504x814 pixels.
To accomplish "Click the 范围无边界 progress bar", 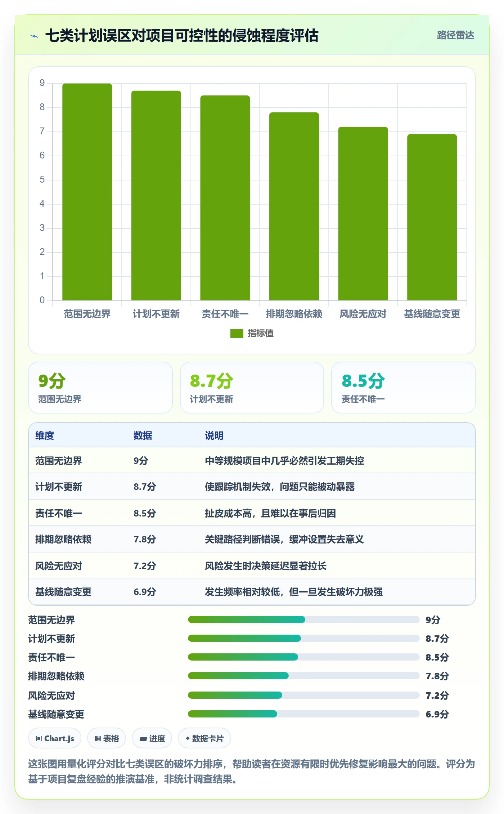I will point(303,620).
